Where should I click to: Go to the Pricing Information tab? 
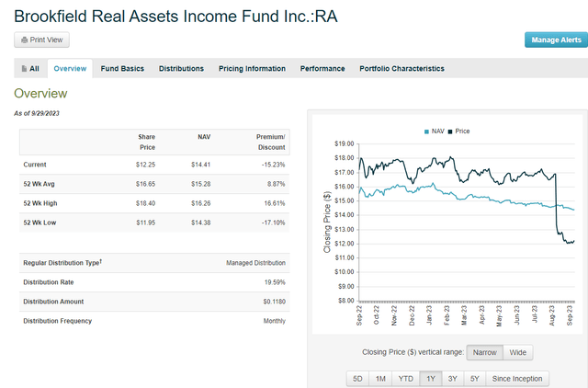(252, 69)
